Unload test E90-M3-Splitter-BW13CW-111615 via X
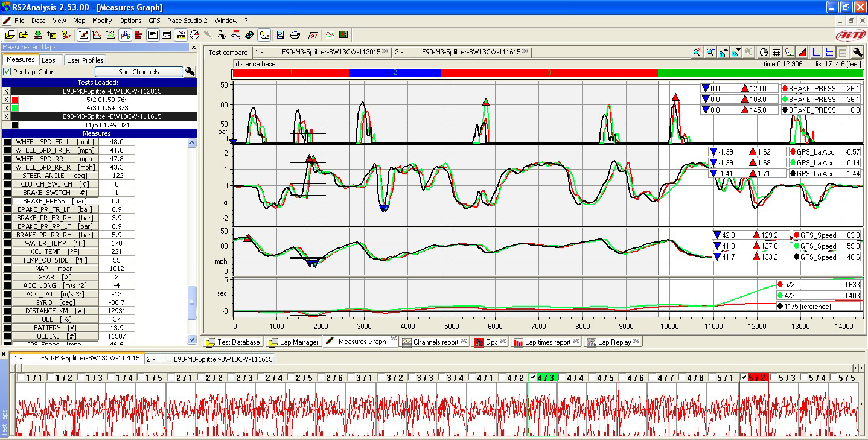 (6, 116)
